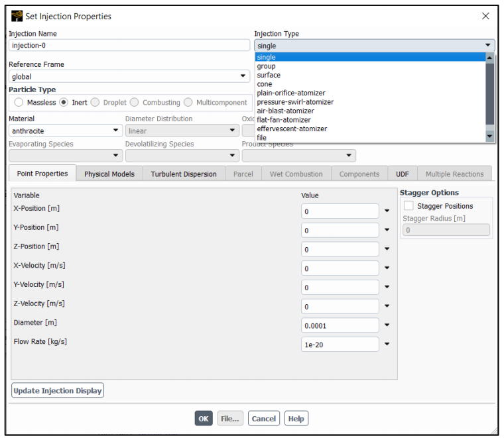The height and width of the screenshot is (438, 504).
Task: Expand the Diameter value options arrow
Action: pyautogui.click(x=387, y=325)
